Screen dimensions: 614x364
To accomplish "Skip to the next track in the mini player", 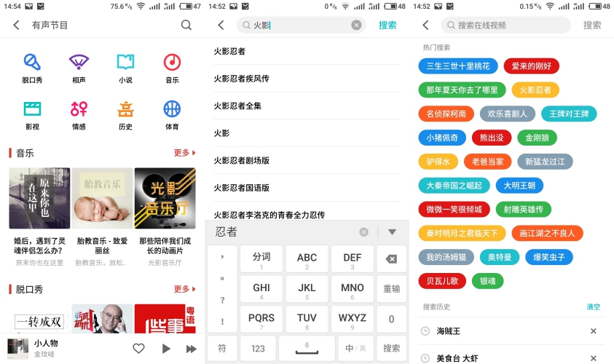I will (191, 349).
